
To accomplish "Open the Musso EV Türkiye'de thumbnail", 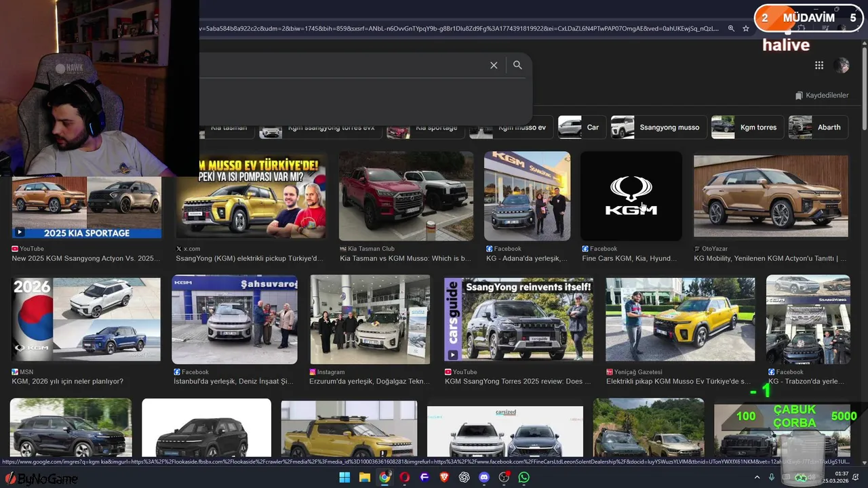I will pyautogui.click(x=251, y=196).
